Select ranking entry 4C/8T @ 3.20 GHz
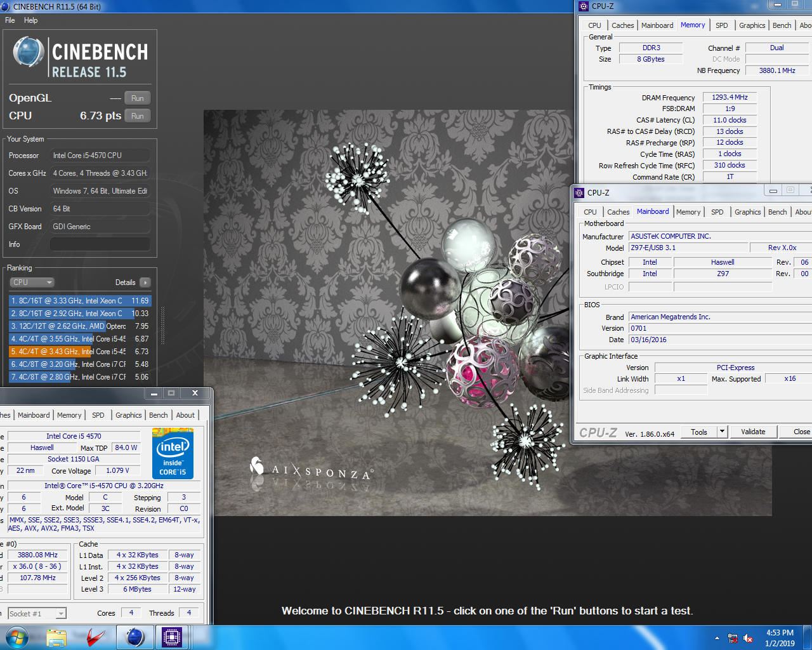Screen dimensions: 812x650 click(80, 364)
